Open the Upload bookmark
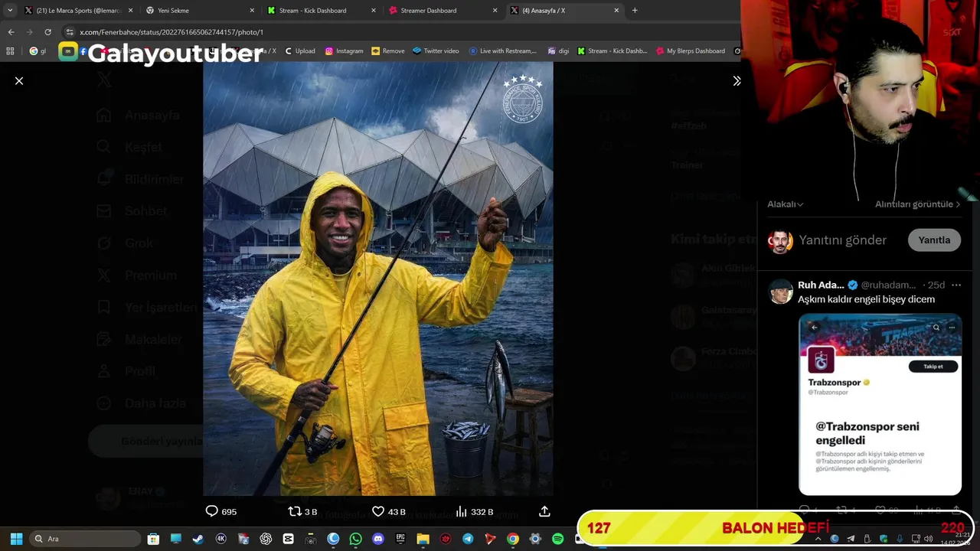Viewport: 980px width, 551px height. coord(299,51)
